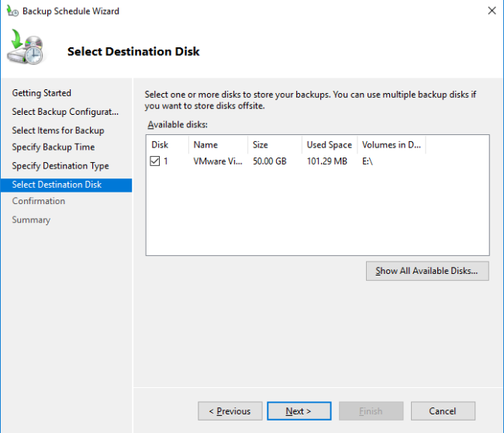This screenshot has width=504, height=433.
Task: Open Show All Available Disks dialog
Action: pyautogui.click(x=427, y=271)
